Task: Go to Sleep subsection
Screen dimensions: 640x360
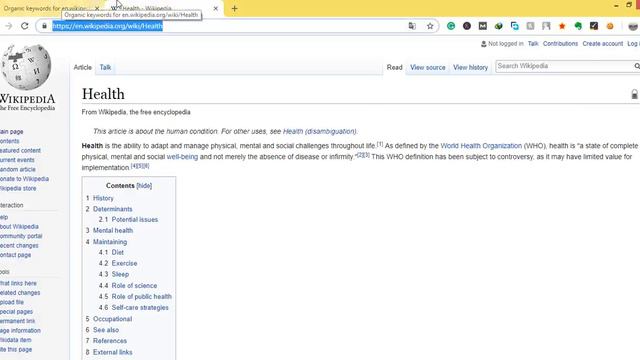Action: pos(120,275)
